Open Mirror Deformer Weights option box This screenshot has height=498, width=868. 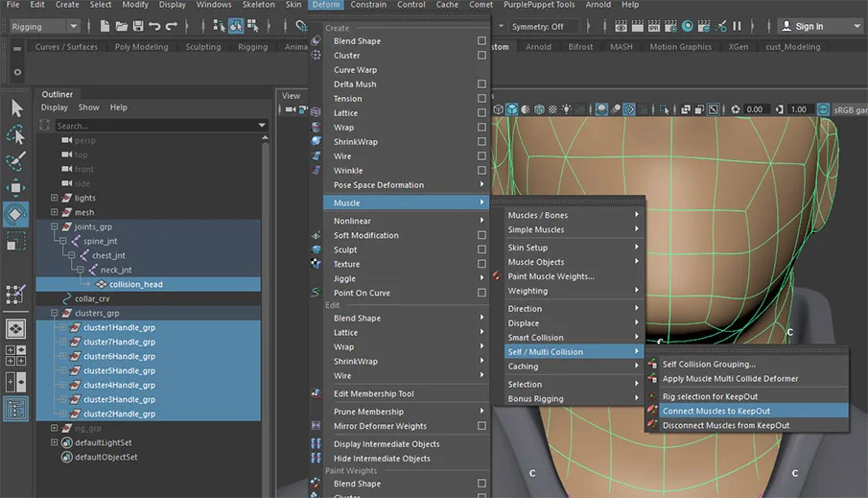pos(481,426)
